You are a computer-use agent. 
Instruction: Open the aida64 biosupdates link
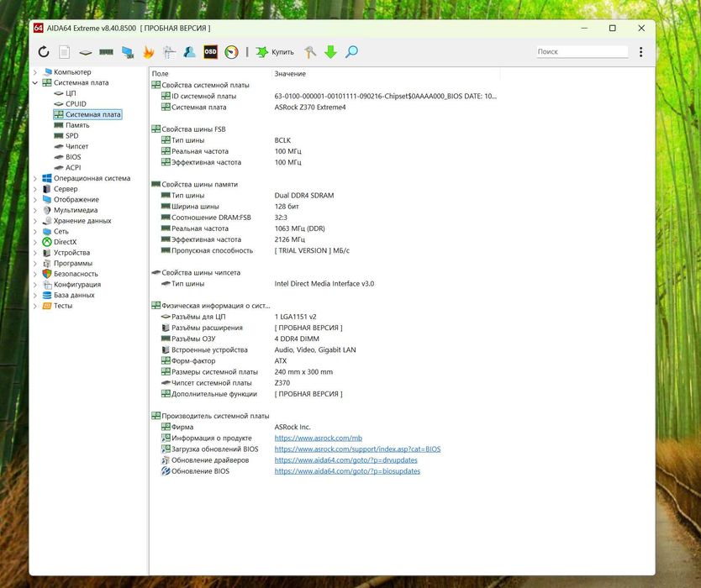[347, 471]
